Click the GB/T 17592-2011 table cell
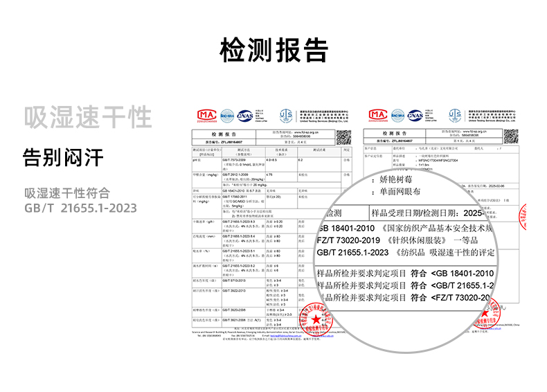The image size is (547, 392). coord(244,202)
